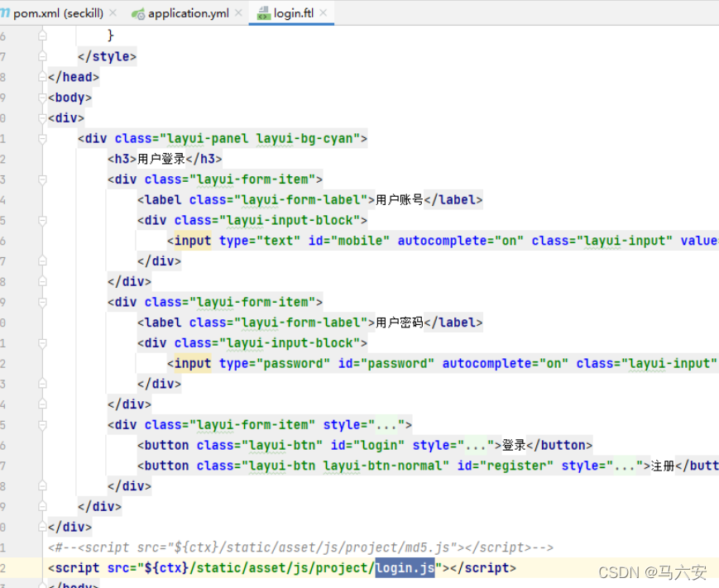Click the id="password" attribute
Screen dimensions: 719x588
click(x=386, y=363)
